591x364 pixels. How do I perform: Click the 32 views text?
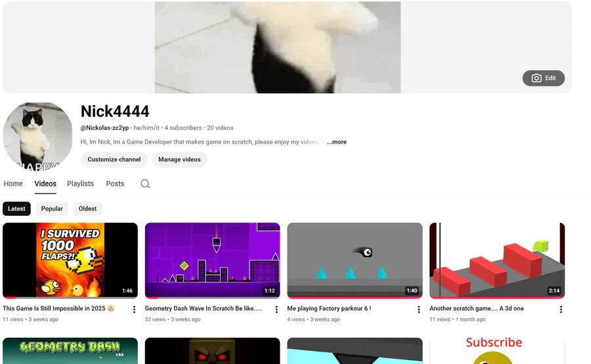155,319
